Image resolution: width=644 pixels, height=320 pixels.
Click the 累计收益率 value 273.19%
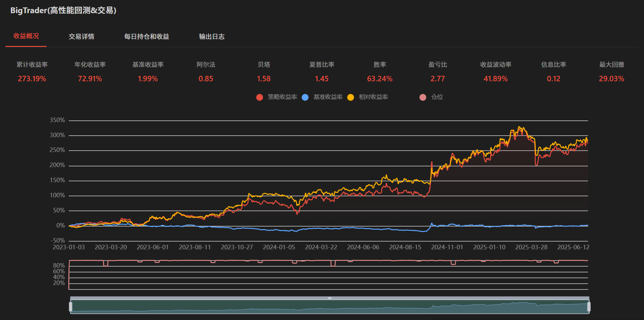pos(32,79)
